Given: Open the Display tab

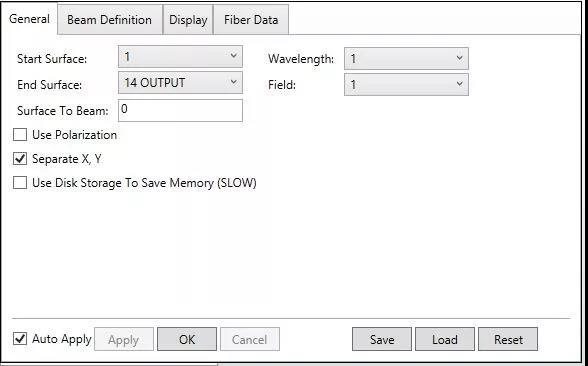Looking at the screenshot, I should tap(188, 20).
